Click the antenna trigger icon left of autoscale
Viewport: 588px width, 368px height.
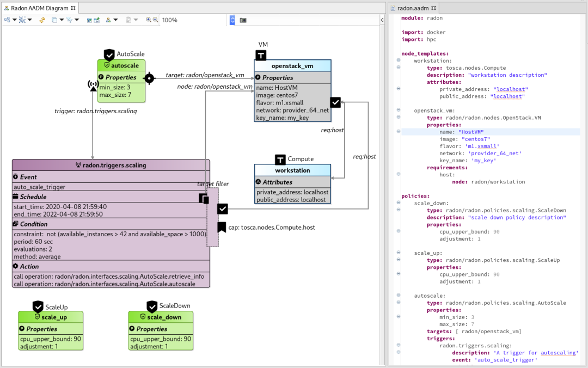(93, 85)
